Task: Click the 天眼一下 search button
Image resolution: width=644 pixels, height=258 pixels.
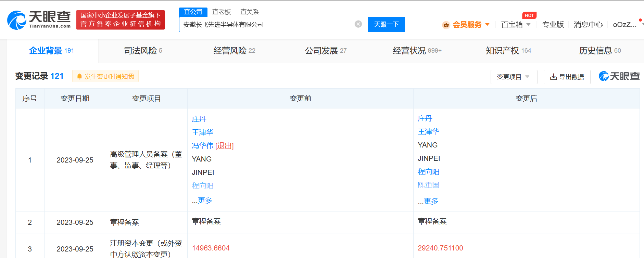Action: pos(386,24)
